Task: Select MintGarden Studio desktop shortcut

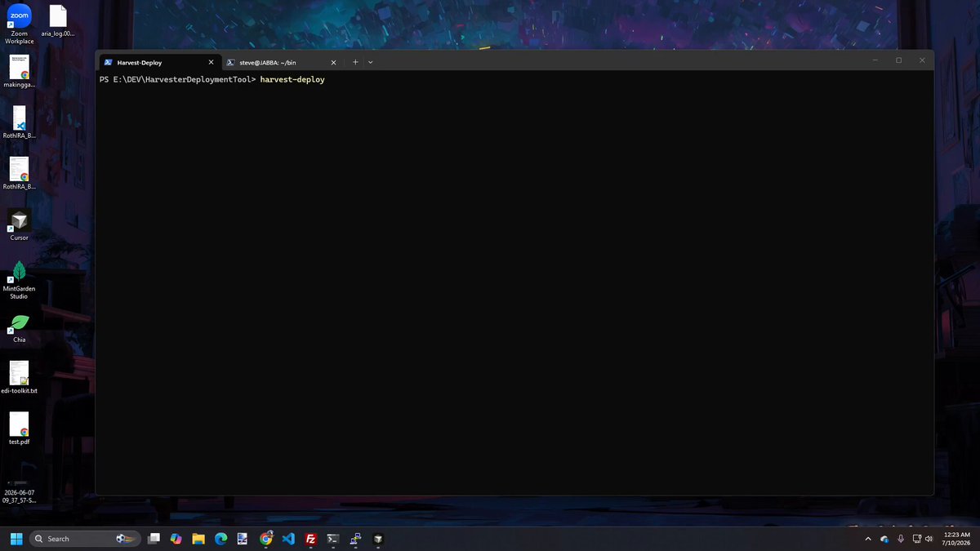Action: [x=20, y=279]
